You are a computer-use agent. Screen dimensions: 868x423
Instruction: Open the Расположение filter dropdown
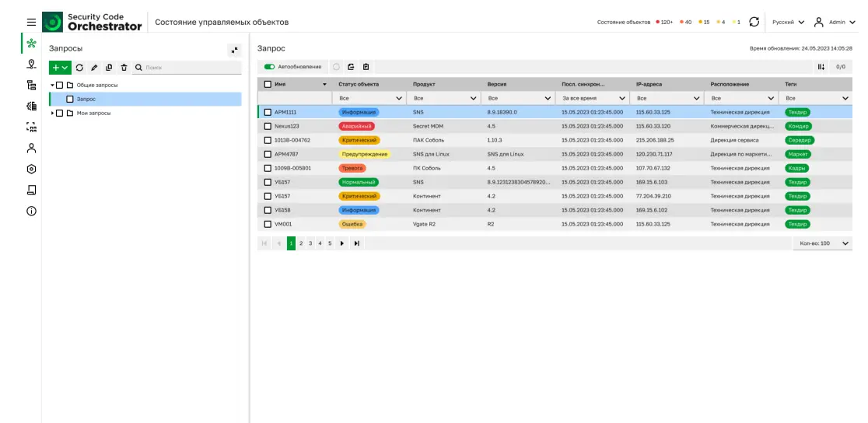click(740, 98)
